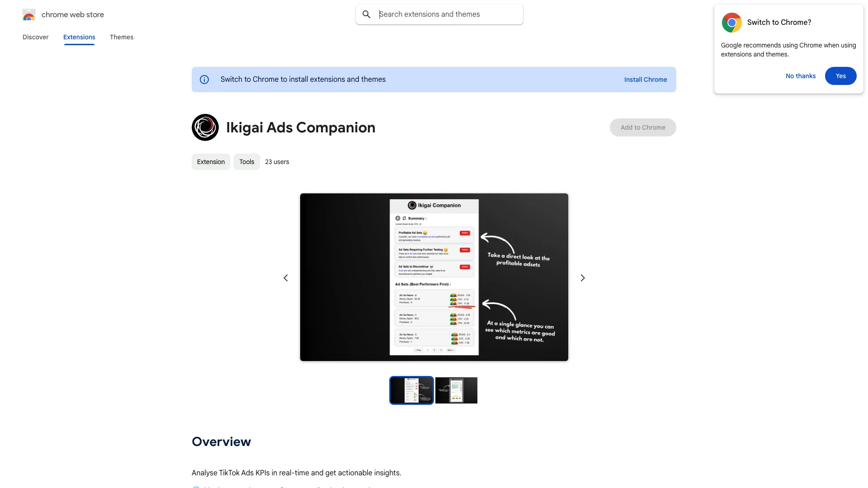The height and width of the screenshot is (488, 868).
Task: Click the Overview heading
Action: tap(221, 442)
